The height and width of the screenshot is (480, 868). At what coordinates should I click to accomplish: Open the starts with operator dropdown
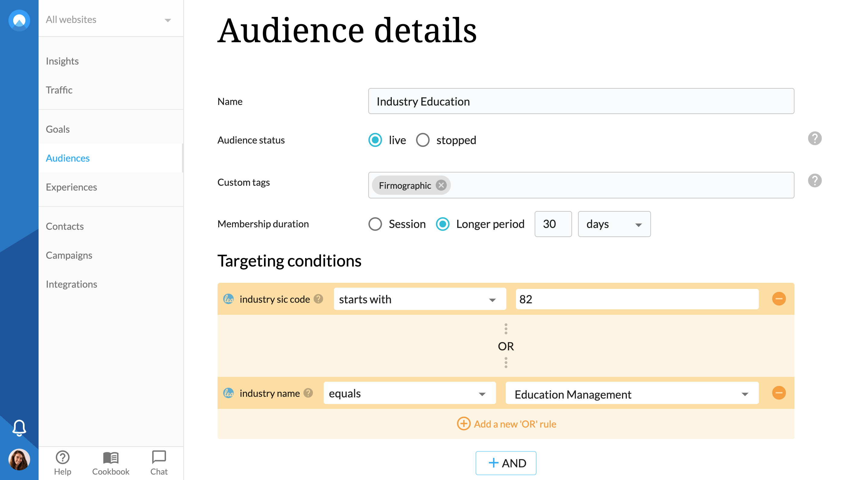click(x=420, y=299)
